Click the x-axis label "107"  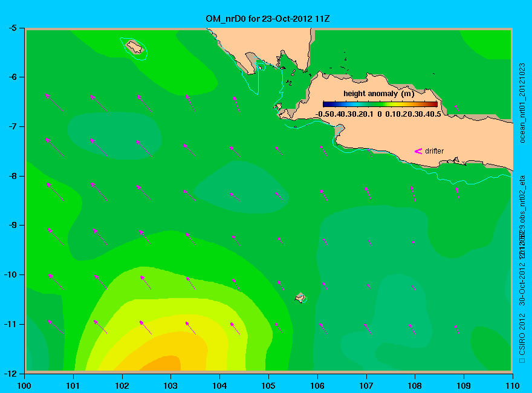click(366, 386)
